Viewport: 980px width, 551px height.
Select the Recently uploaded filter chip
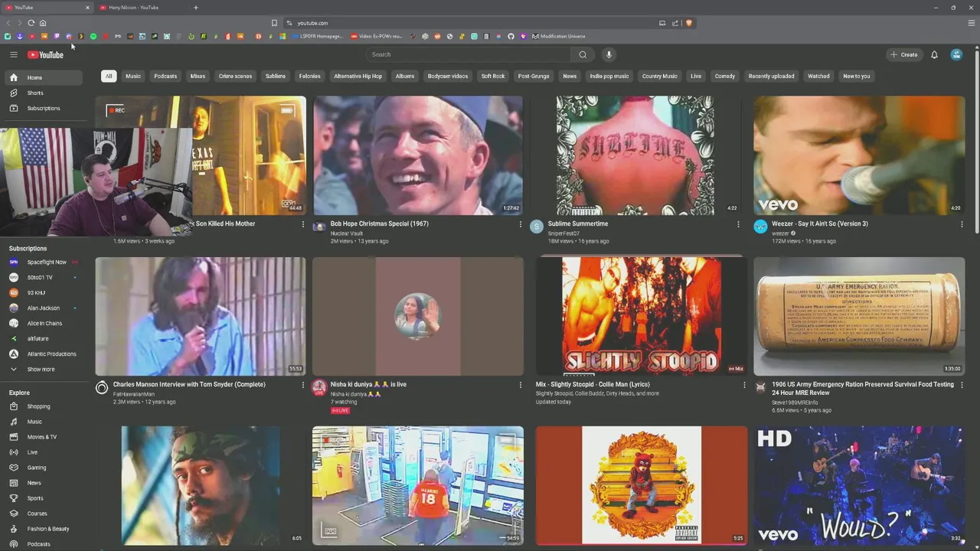coord(771,76)
